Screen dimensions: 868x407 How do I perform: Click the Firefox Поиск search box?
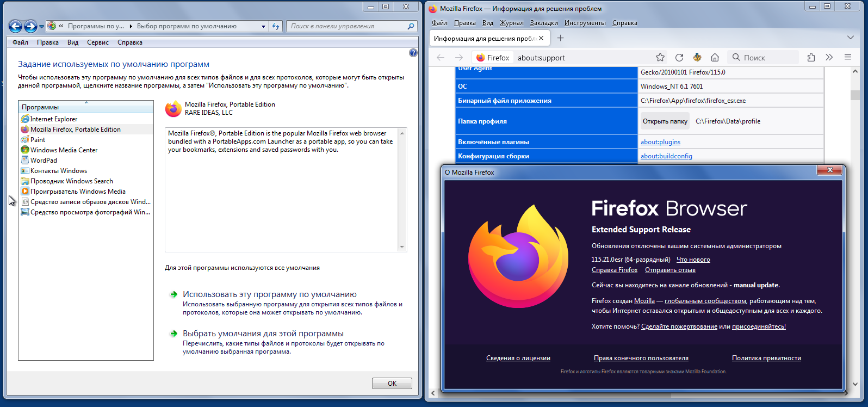click(764, 58)
